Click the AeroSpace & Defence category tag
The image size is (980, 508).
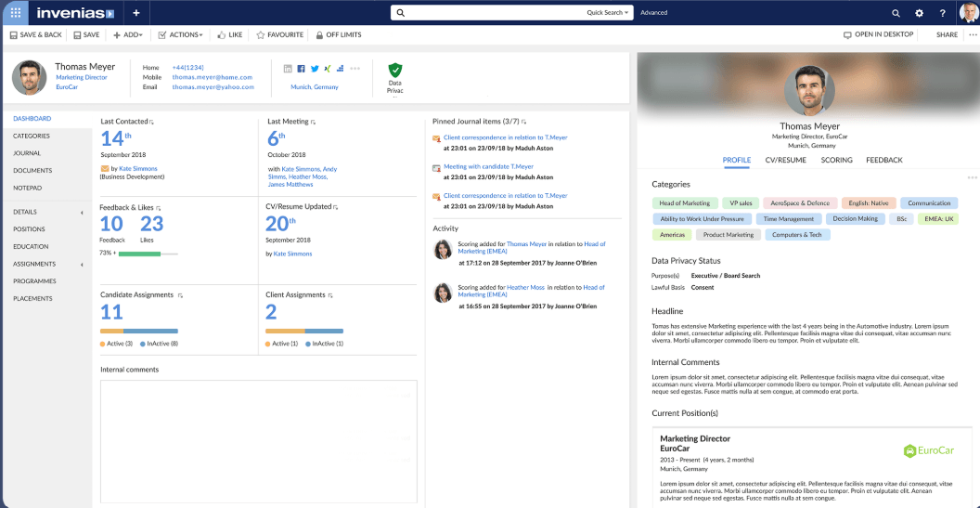pos(800,203)
